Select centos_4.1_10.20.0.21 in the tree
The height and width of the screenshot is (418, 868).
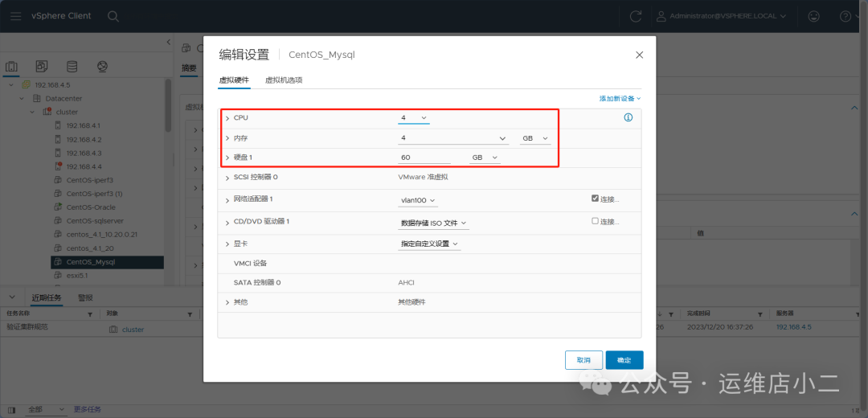coord(102,234)
